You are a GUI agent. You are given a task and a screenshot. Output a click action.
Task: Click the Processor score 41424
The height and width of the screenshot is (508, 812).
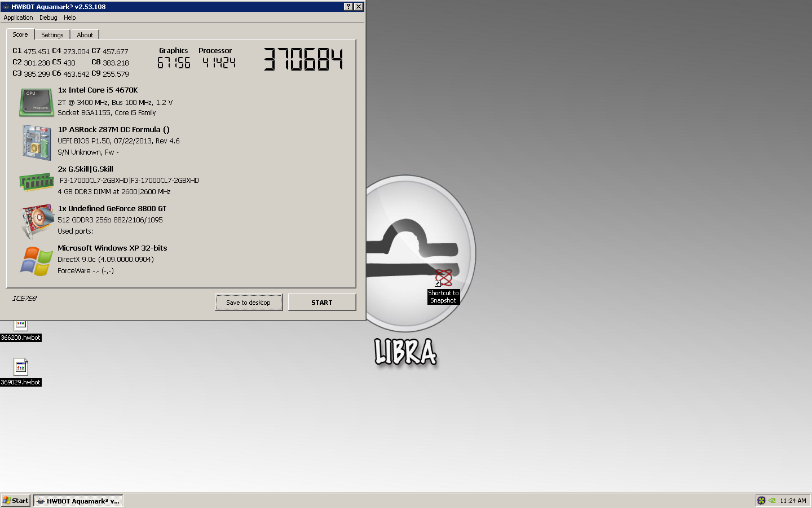coord(219,63)
